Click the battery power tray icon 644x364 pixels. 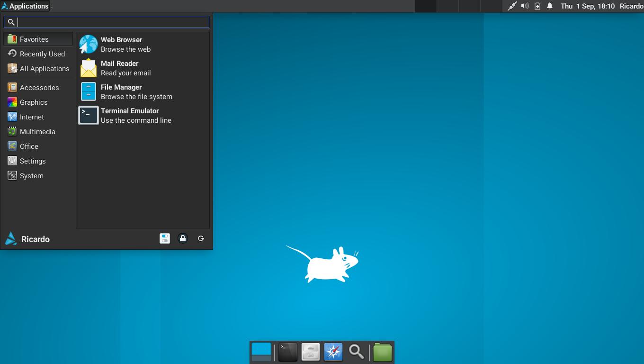[537, 6]
